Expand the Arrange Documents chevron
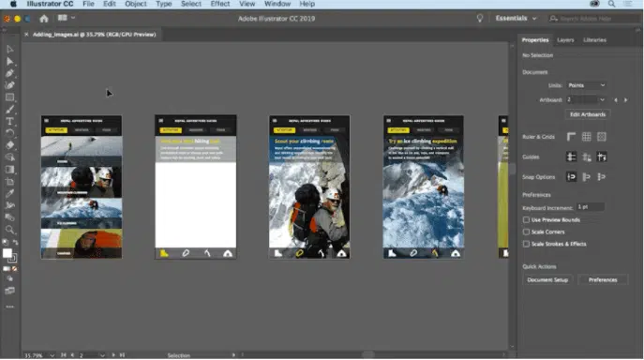 73,18
